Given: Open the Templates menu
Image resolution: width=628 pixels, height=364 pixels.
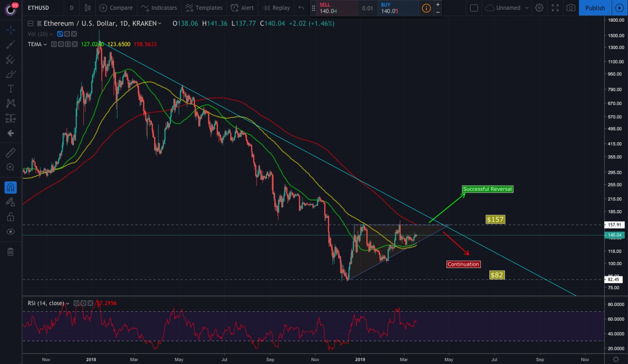Looking at the screenshot, I should click(204, 8).
